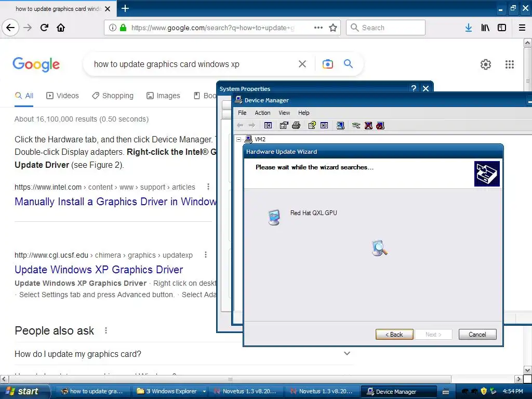Click the Google search query text field
The height and width of the screenshot is (399, 532).
(x=193, y=64)
